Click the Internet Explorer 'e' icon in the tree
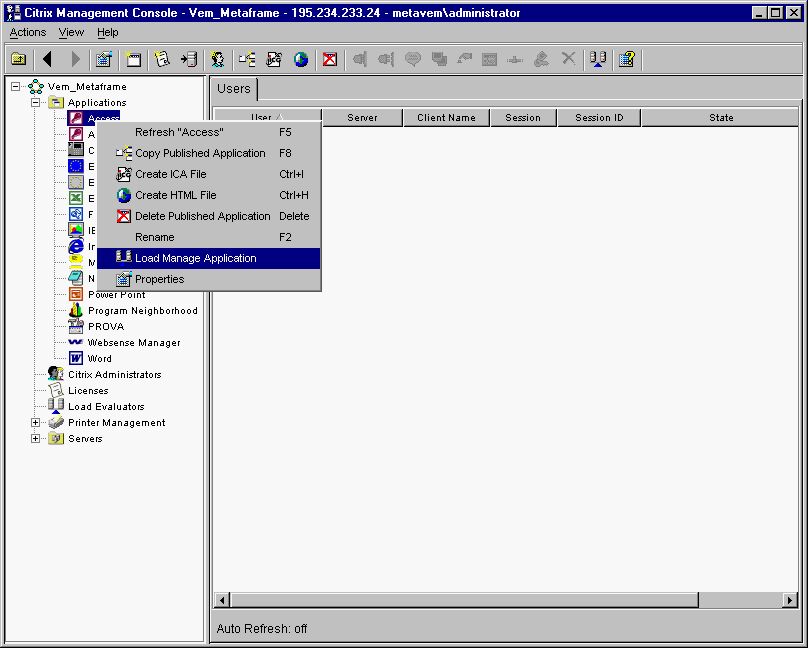This screenshot has height=648, width=808. coord(76,246)
